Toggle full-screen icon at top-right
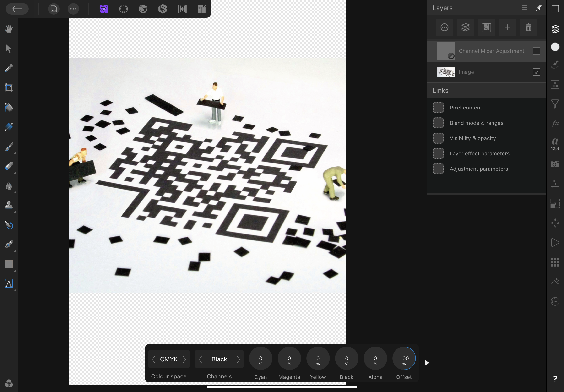Viewport: 564px width, 392px height. pyautogui.click(x=555, y=9)
